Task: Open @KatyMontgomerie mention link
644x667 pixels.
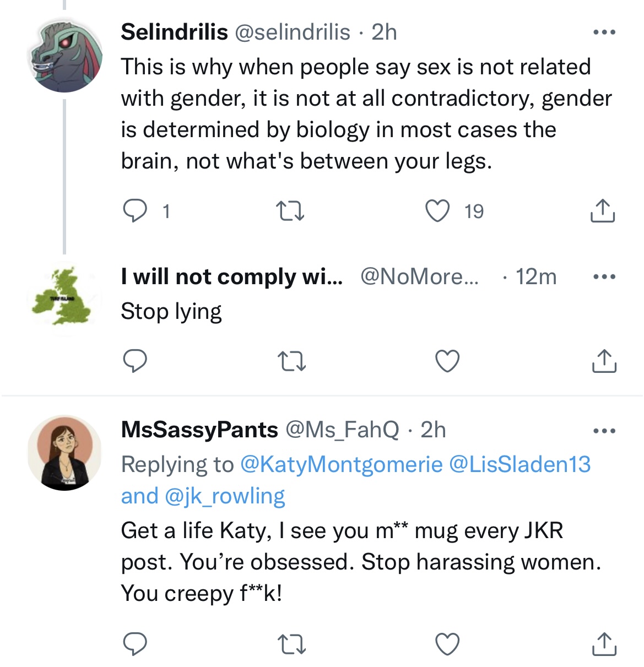Action: pos(342,464)
